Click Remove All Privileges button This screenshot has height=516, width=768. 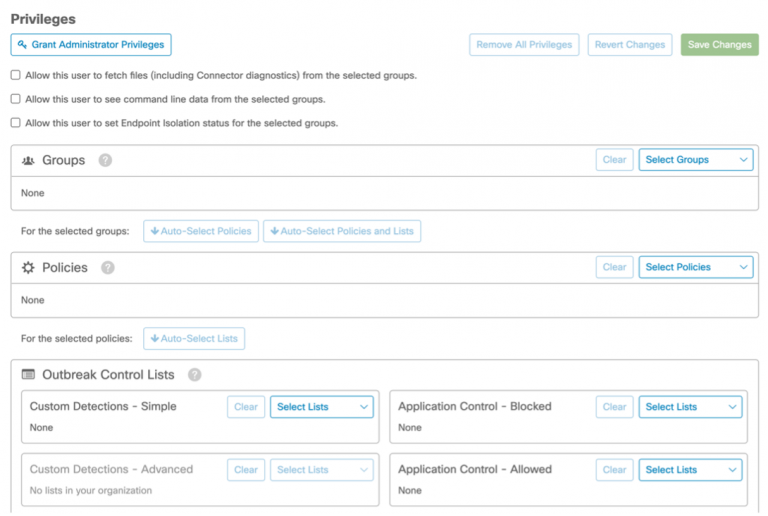click(x=524, y=45)
